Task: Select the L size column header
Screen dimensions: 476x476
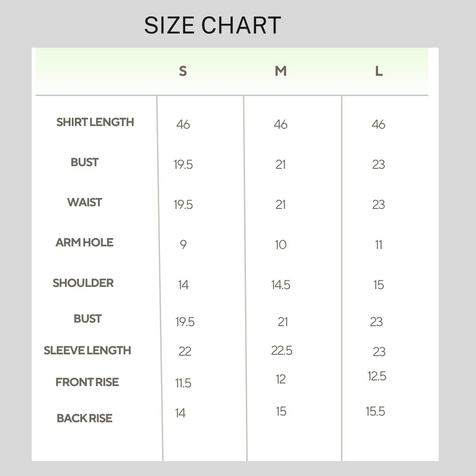Action: pyautogui.click(x=379, y=71)
